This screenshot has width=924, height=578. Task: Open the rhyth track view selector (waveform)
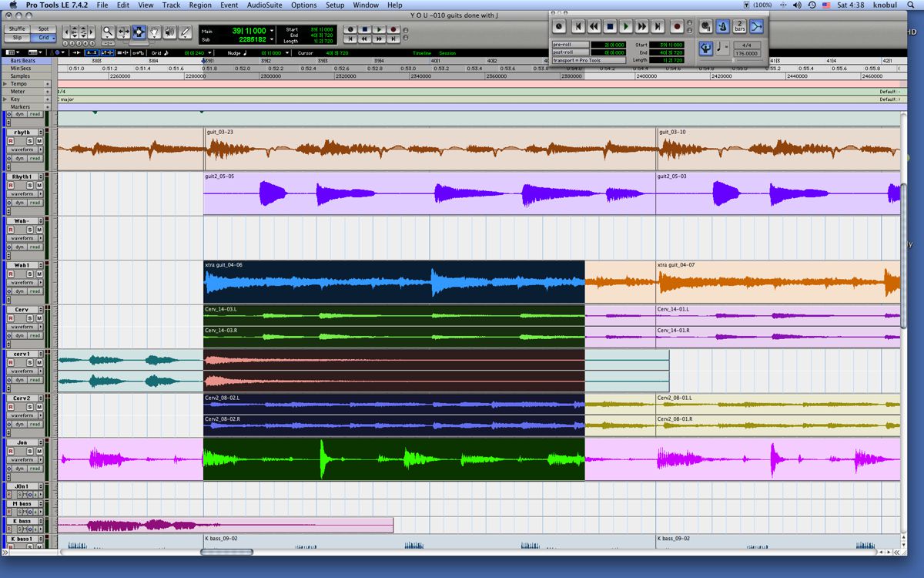click(x=25, y=150)
